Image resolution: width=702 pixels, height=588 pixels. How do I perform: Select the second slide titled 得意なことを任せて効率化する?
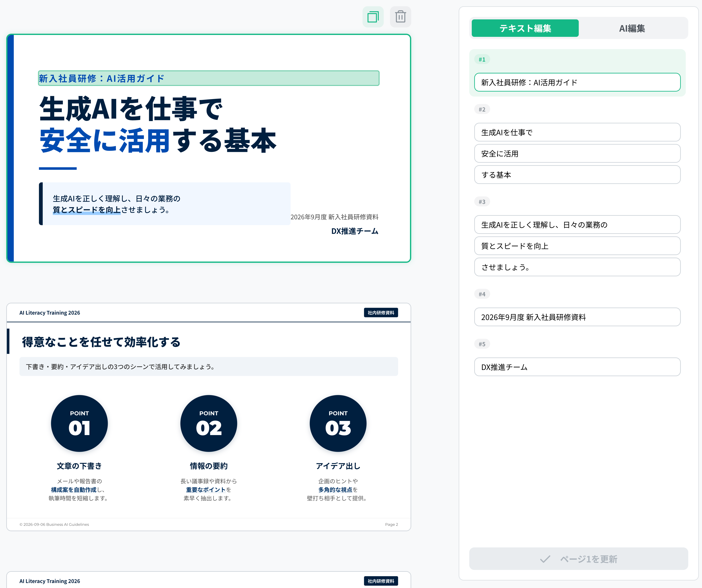101,342
